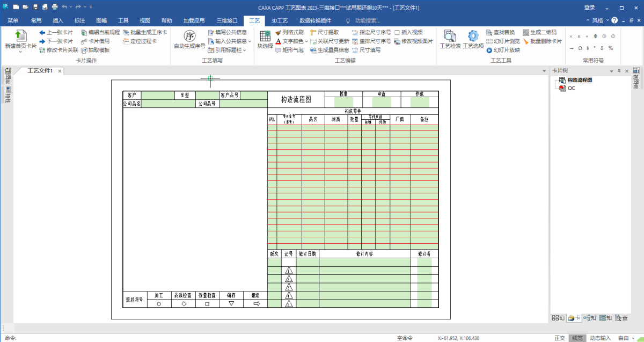Start 幻灯片放映 slideshow playback
Viewport: 644px width, 342px height.
click(503, 50)
